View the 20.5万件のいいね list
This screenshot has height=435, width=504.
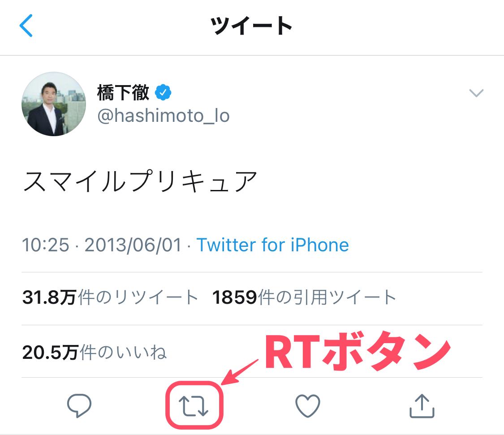point(95,353)
